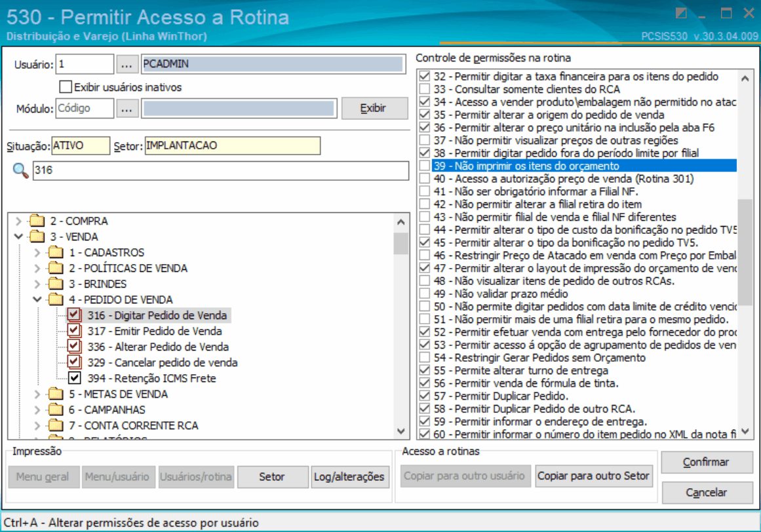This screenshot has width=761, height=532.
Task: Check permission 39 - Não imprimir os itens do orçamento
Action: [x=425, y=166]
